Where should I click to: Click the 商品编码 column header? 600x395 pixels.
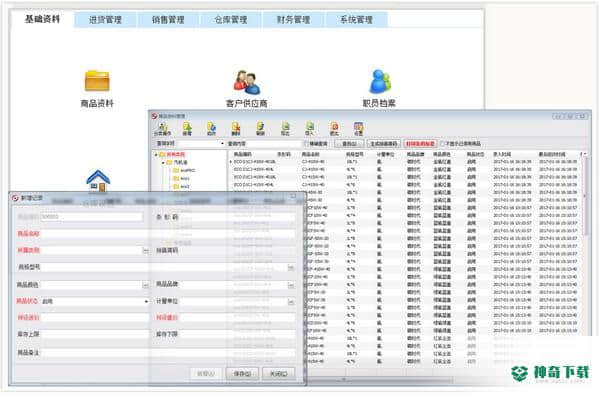(243, 154)
